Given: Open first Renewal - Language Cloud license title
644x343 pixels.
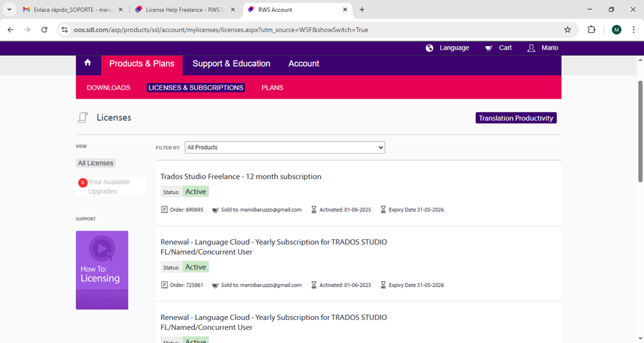Looking at the screenshot, I should pyautogui.click(x=273, y=247).
